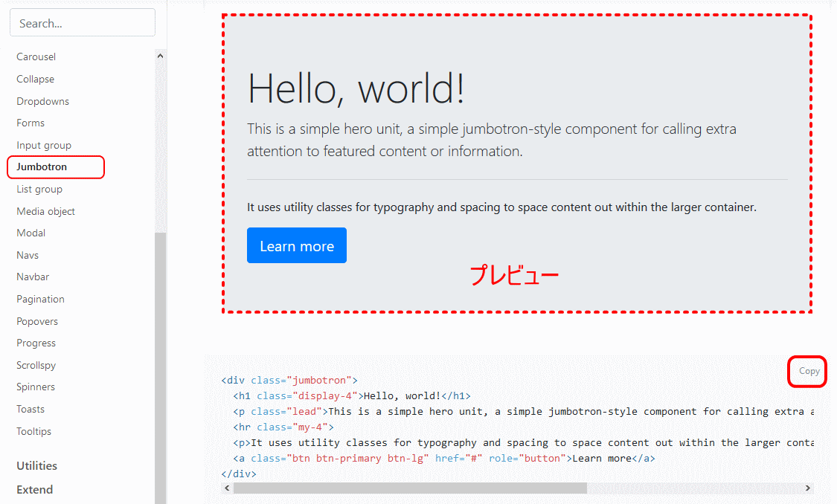Open the Tooltips component page

(34, 432)
